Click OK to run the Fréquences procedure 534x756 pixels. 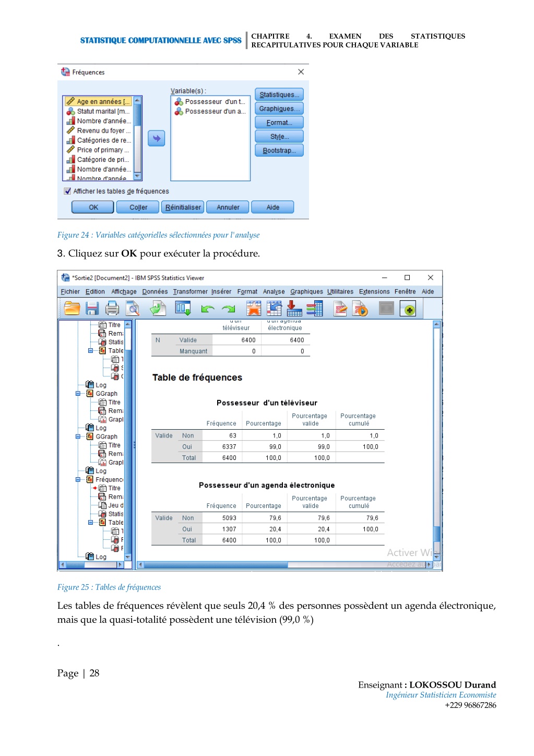[x=93, y=207]
